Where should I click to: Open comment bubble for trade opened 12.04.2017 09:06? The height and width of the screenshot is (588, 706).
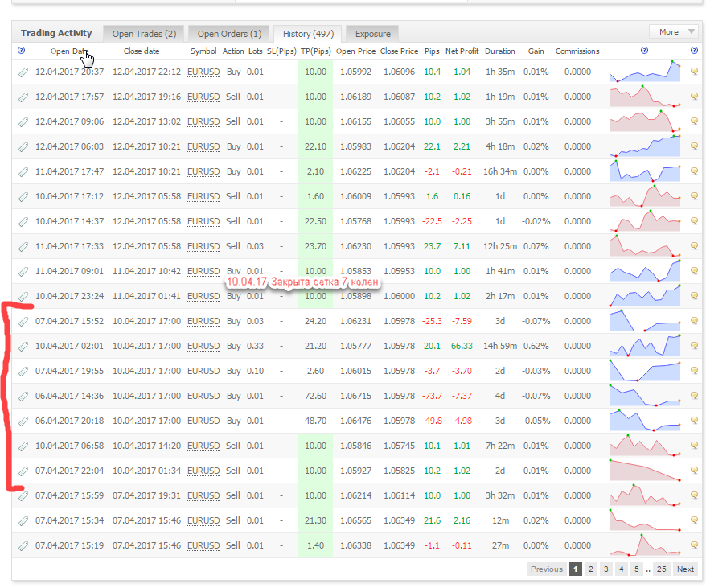pos(694,121)
